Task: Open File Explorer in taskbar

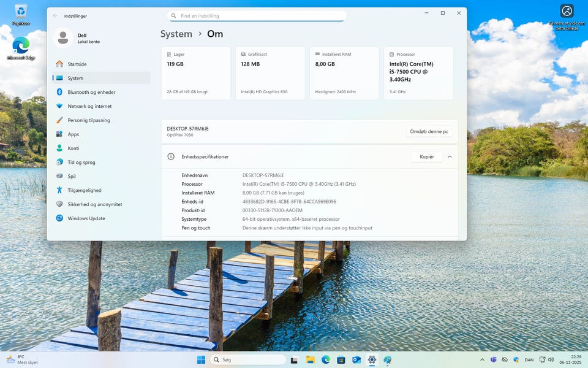Action: [310, 360]
